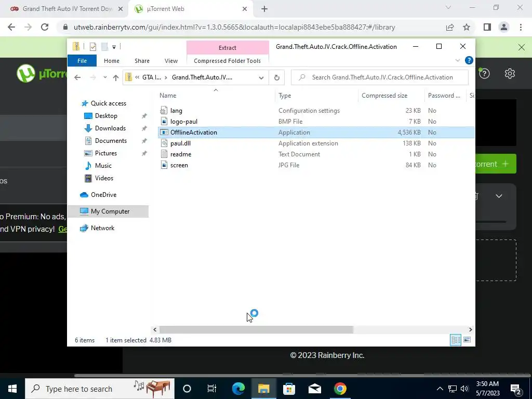Click the Explorer back arrow

tap(77, 77)
